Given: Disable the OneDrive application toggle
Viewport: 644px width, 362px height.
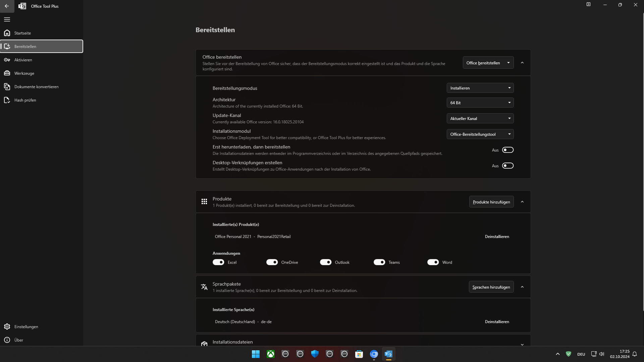Looking at the screenshot, I should click(272, 262).
